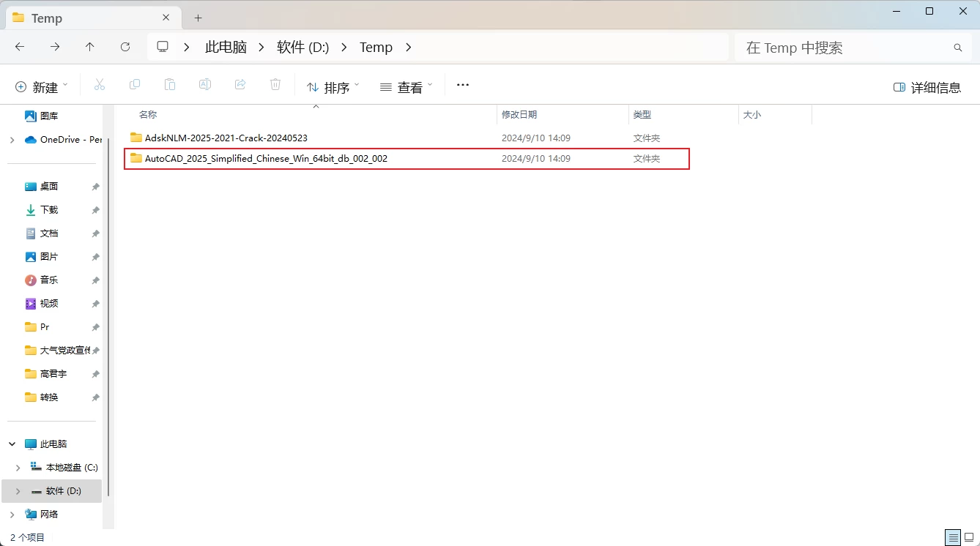The width and height of the screenshot is (980, 546).
Task: Click the Cut scissors icon
Action: [100, 85]
